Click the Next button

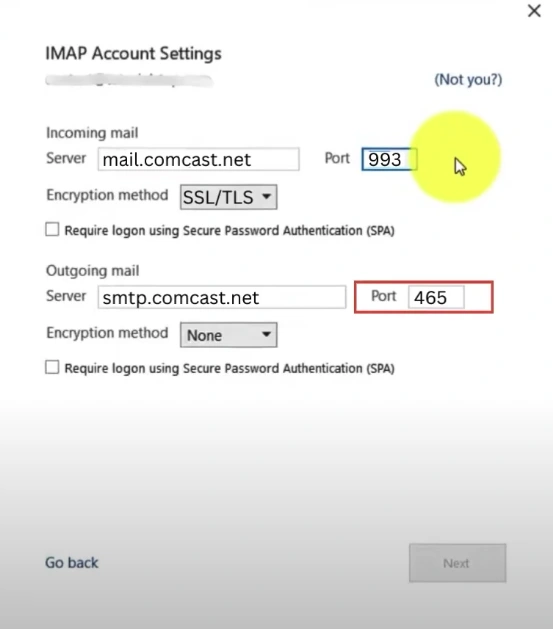pos(457,563)
